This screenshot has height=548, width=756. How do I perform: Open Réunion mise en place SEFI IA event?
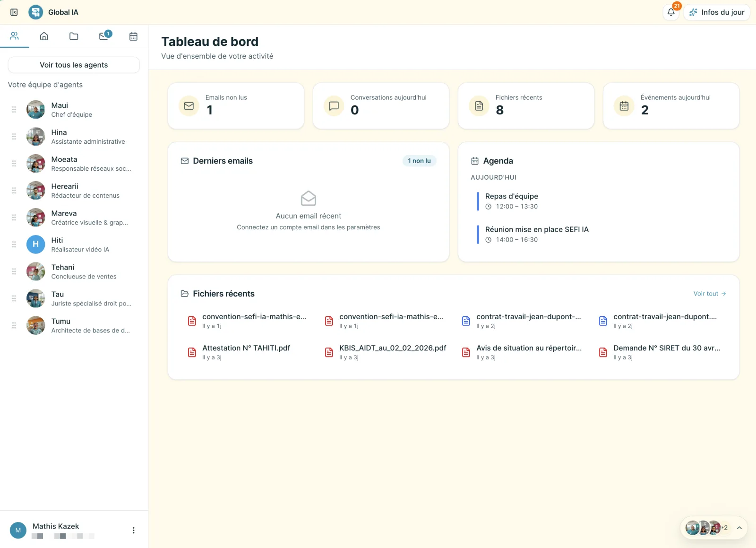[x=598, y=234]
